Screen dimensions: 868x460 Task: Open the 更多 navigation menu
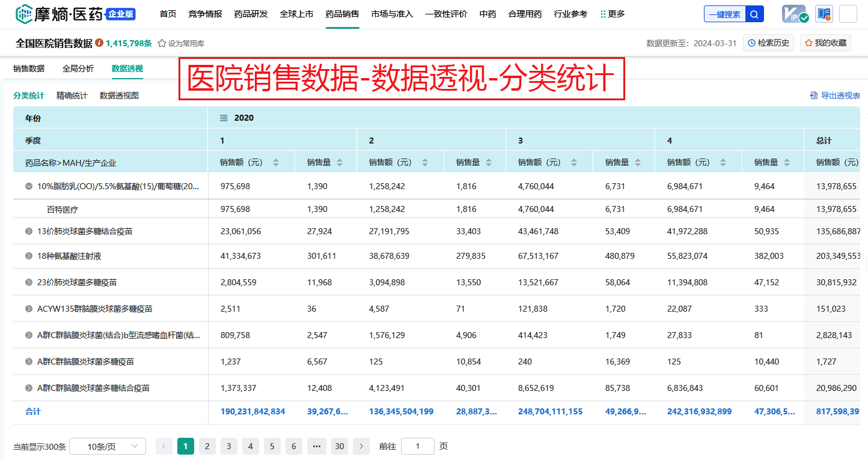pos(613,14)
